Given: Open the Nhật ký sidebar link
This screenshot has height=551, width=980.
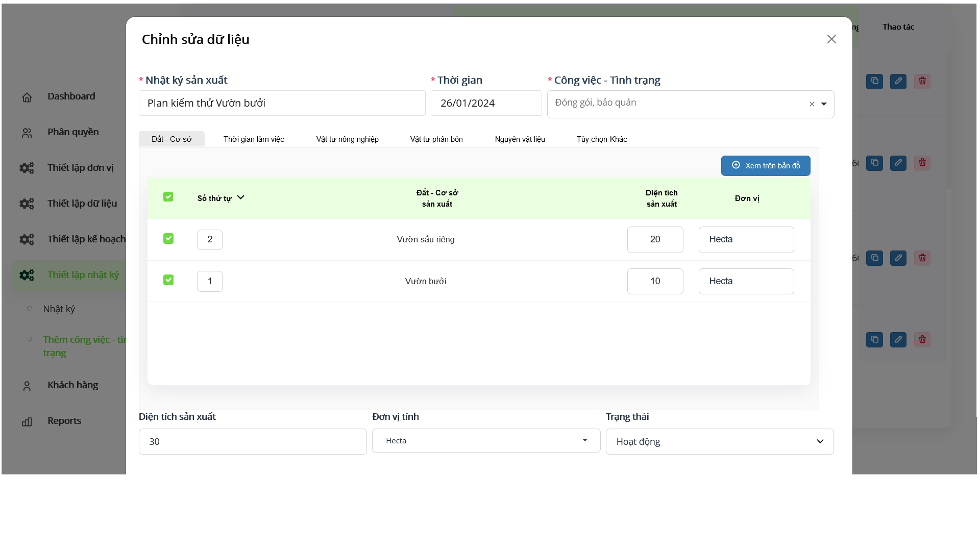Looking at the screenshot, I should [x=59, y=309].
